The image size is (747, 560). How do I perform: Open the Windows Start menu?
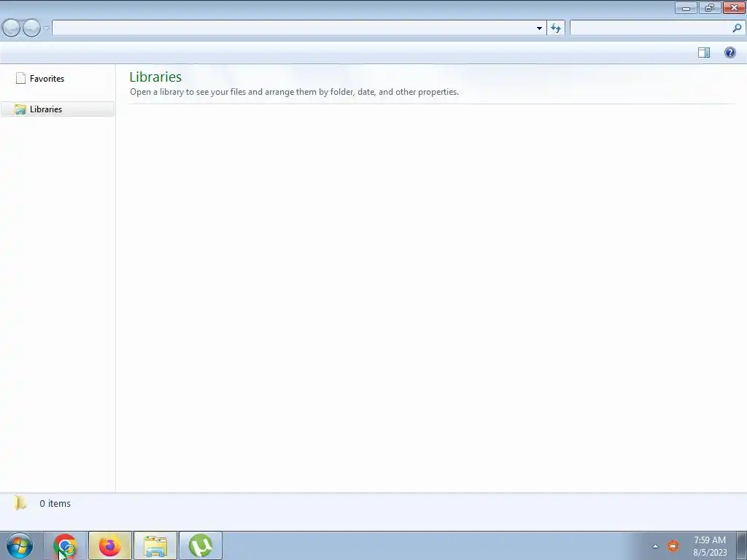click(20, 545)
